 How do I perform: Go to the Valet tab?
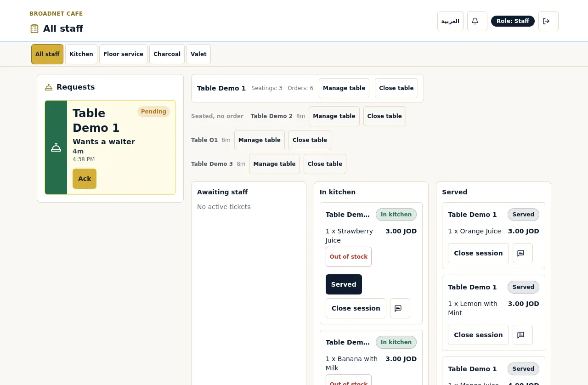[x=198, y=54]
